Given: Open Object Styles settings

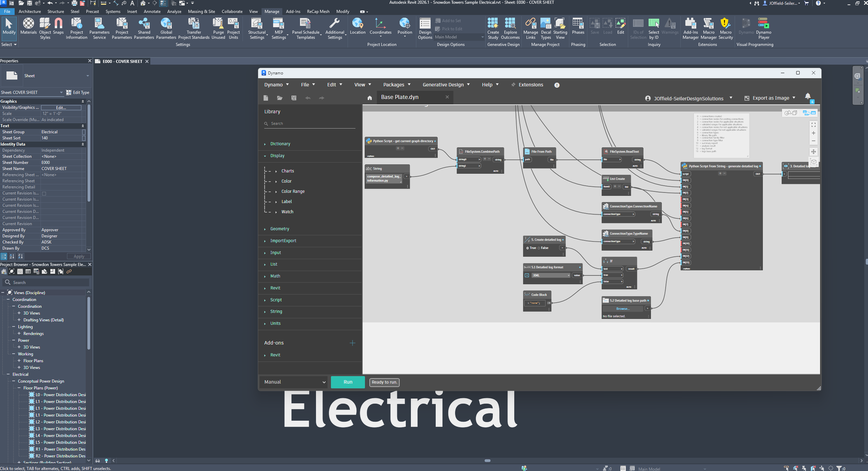Looking at the screenshot, I should click(x=45, y=29).
